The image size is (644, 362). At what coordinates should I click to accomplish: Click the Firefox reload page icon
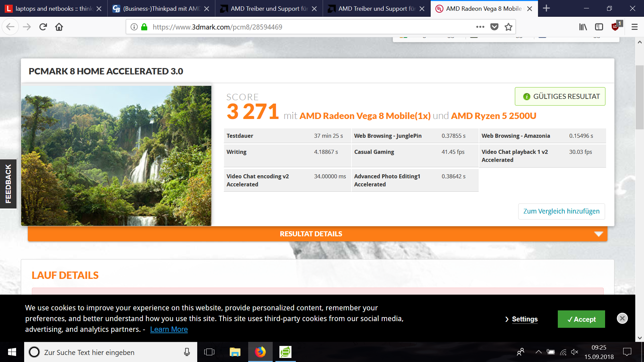pos(43,27)
